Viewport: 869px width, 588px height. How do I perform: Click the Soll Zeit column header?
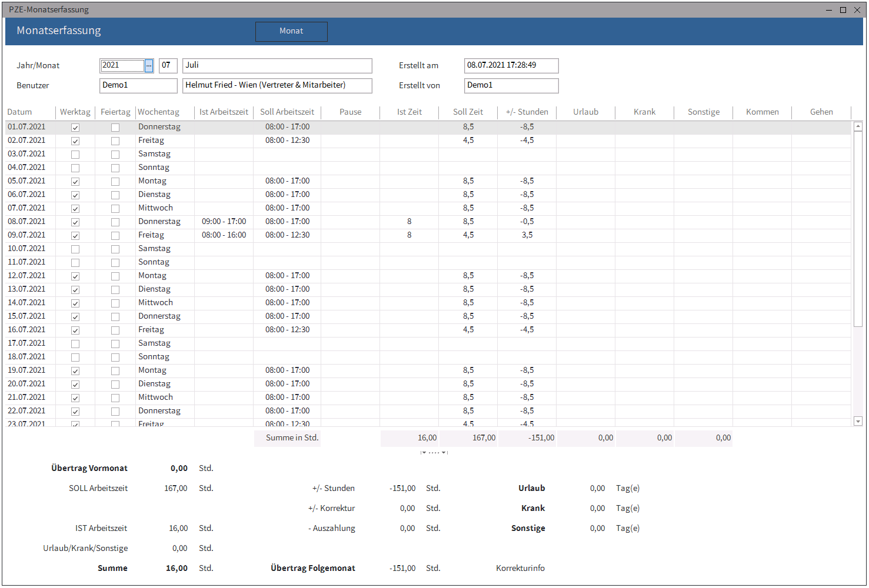tap(468, 112)
